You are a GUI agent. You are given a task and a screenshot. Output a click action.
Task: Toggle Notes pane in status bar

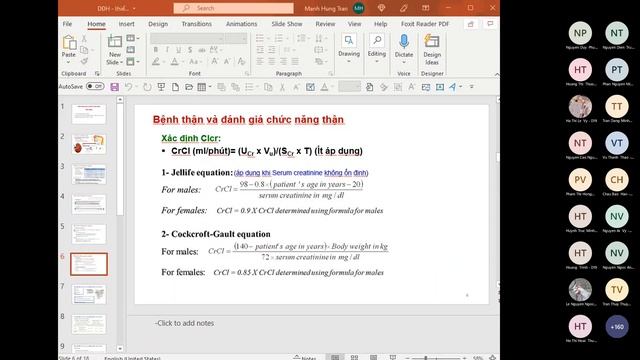coord(304,358)
